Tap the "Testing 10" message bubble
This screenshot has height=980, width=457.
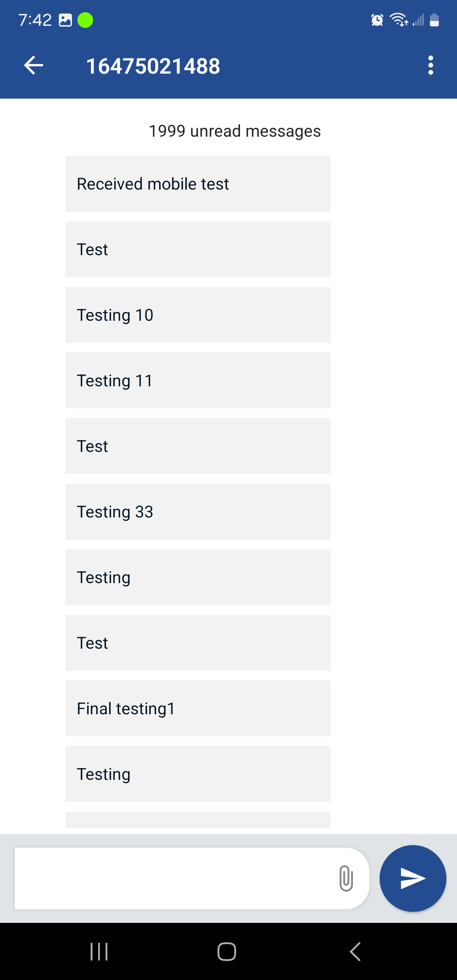(198, 315)
